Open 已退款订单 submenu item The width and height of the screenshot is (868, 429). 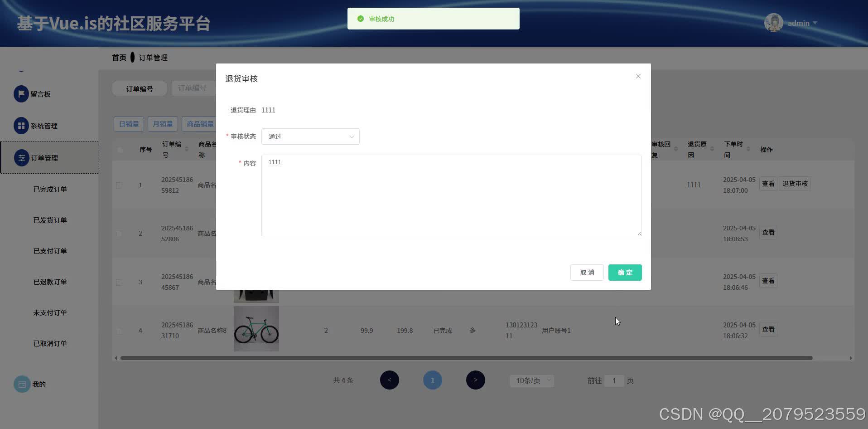point(50,282)
